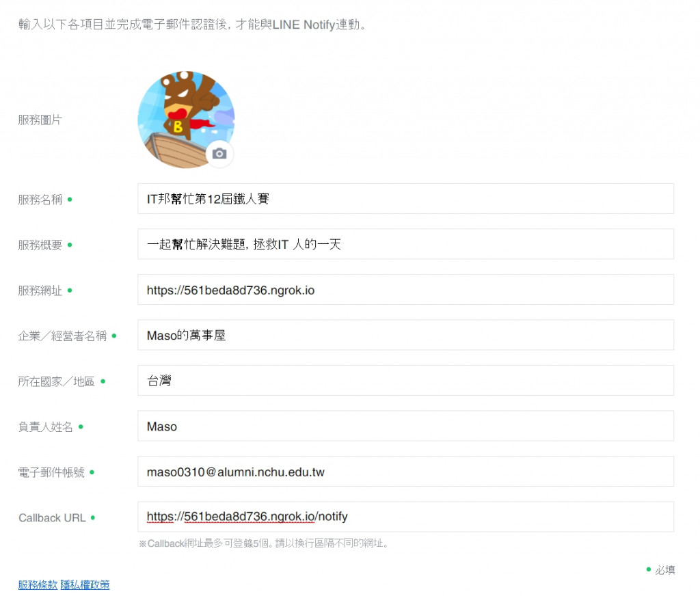Click the 服務圖片 label
The width and height of the screenshot is (700, 596).
(40, 120)
